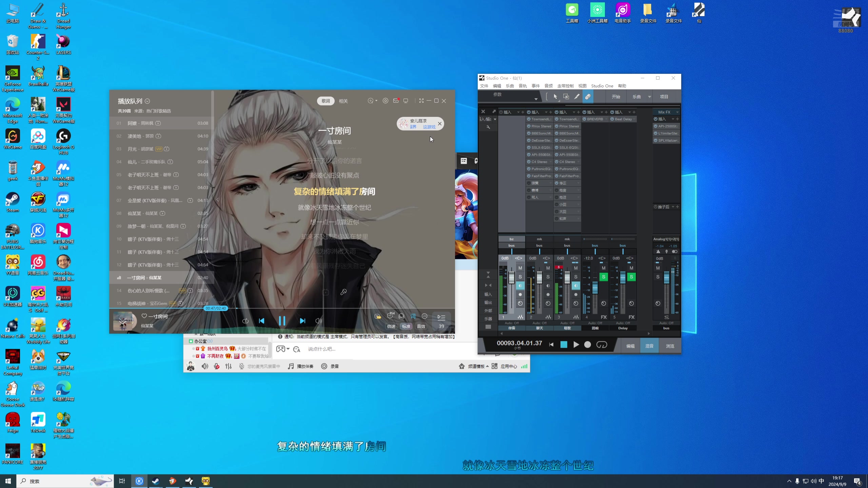Open the 视图 menu
The height and width of the screenshot is (488, 868).
coord(583,86)
